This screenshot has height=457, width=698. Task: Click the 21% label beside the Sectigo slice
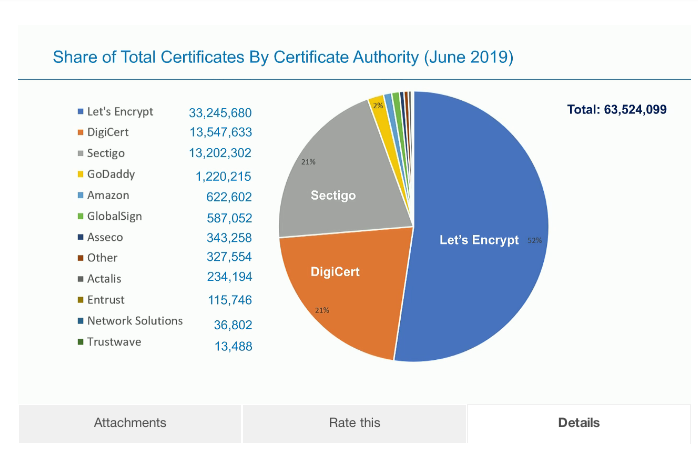[x=308, y=162]
